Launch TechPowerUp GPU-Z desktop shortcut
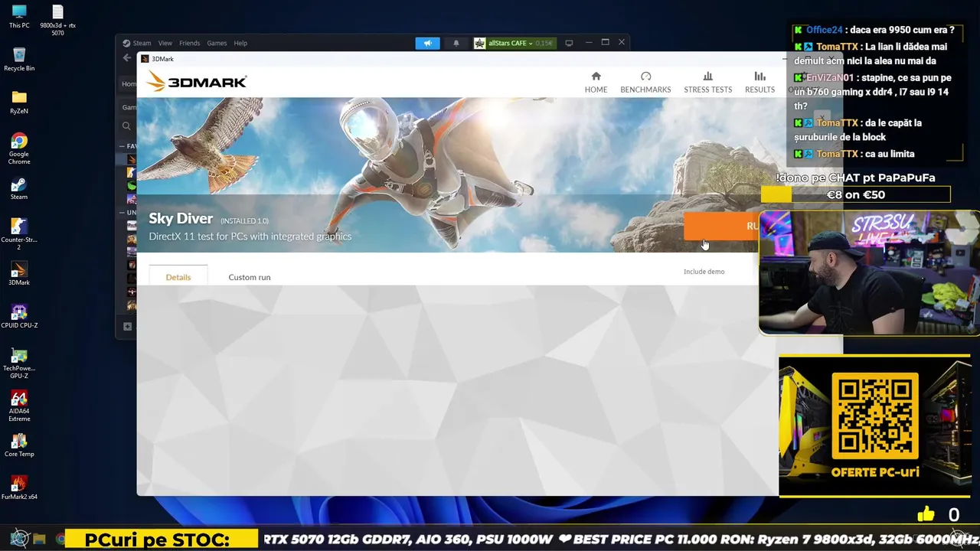This screenshot has width=980, height=551. pyautogui.click(x=19, y=363)
